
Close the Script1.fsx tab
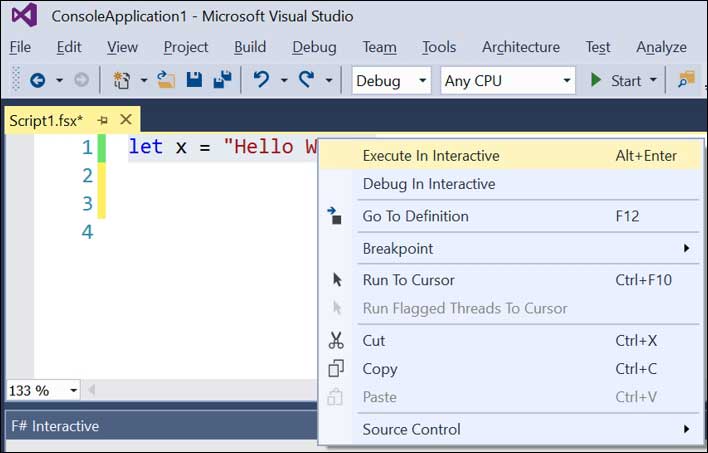coord(126,120)
